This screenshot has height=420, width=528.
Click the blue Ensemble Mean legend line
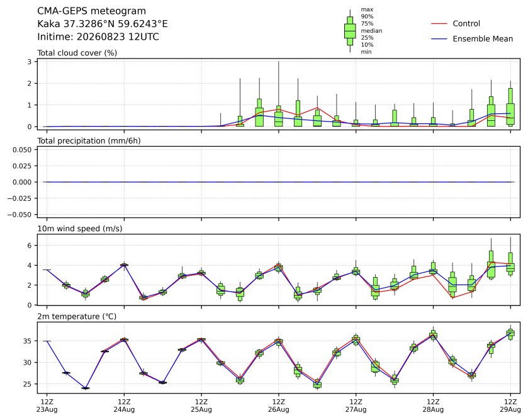tap(439, 39)
